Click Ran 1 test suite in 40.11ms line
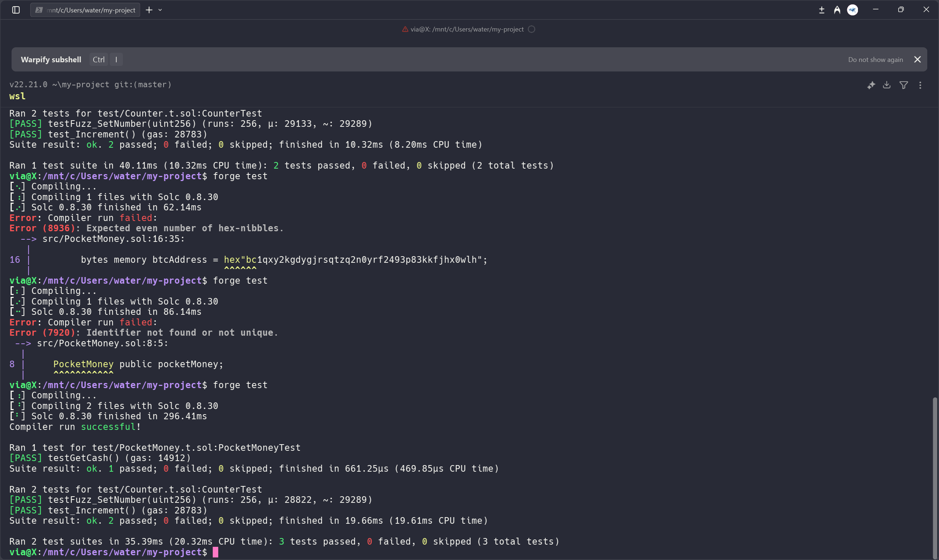 [281, 166]
